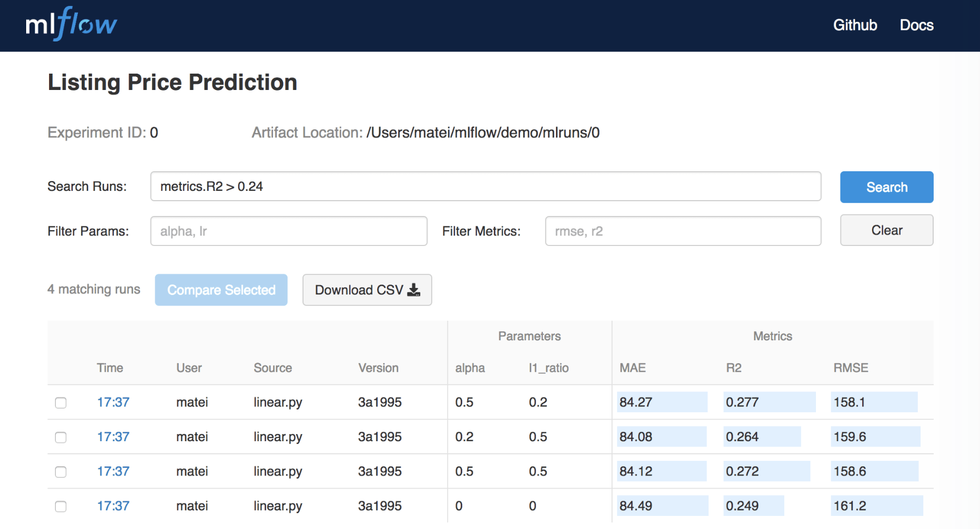980x529 pixels.
Task: Click the Time column header
Action: [110, 368]
